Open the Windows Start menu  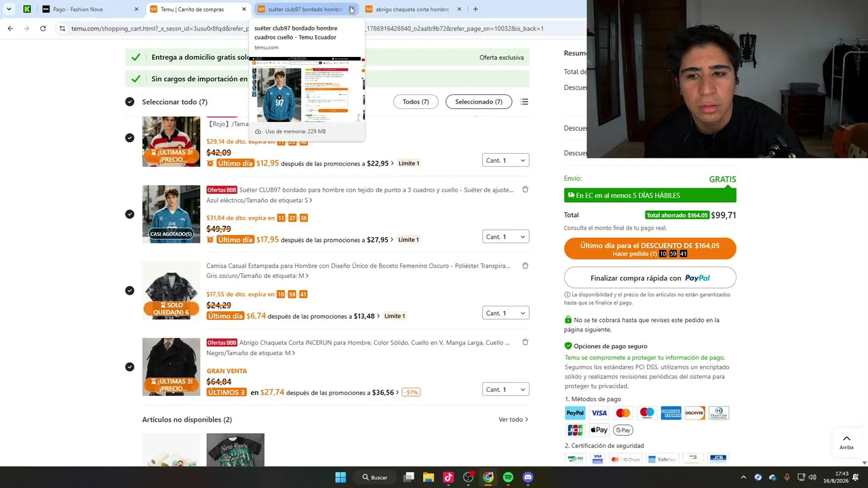pos(340,477)
